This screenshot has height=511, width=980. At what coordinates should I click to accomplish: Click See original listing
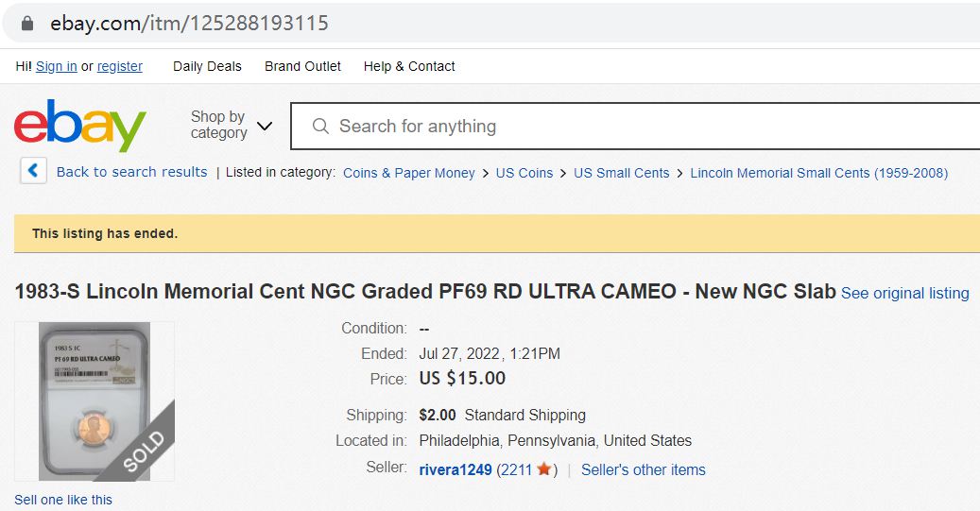click(x=904, y=293)
